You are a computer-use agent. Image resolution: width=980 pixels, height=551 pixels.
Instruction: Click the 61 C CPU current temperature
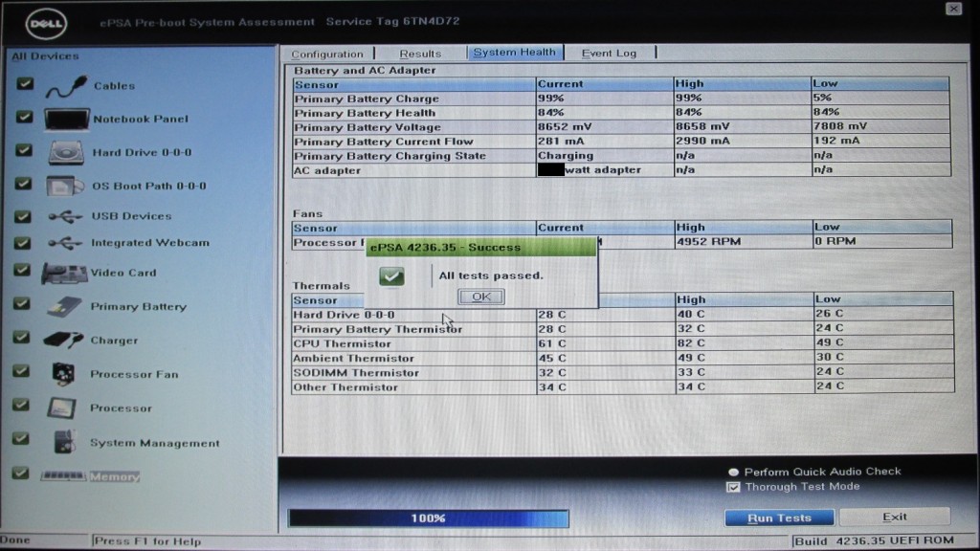click(x=552, y=343)
